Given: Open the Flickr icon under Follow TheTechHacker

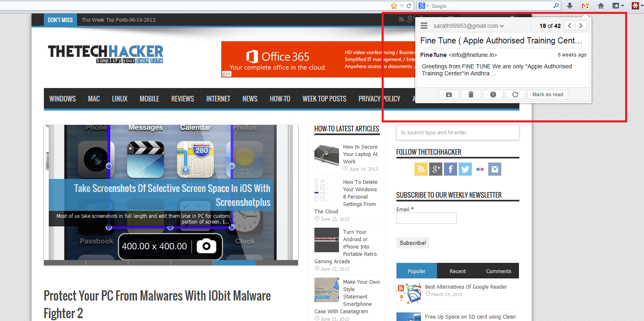Looking at the screenshot, I should pos(480,169).
